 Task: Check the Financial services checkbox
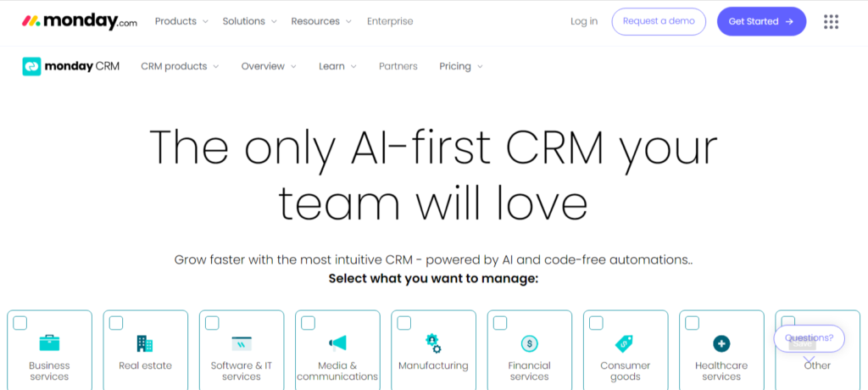click(500, 323)
